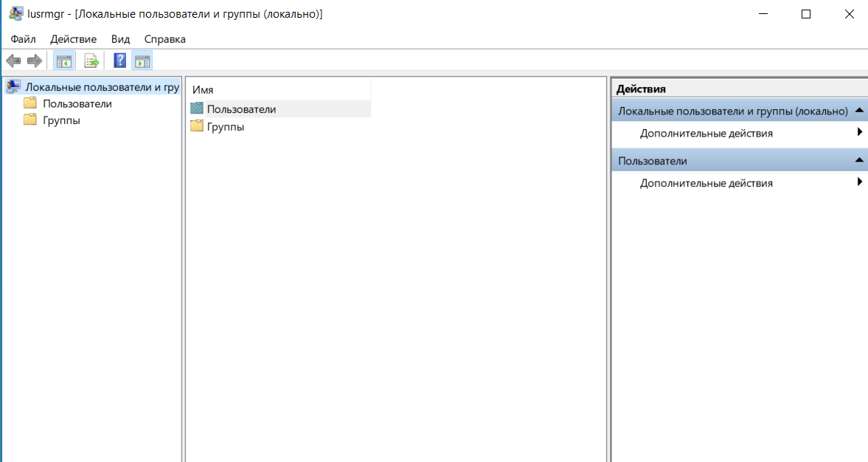
Task: Open Help via the question mark icon
Action: [x=119, y=61]
